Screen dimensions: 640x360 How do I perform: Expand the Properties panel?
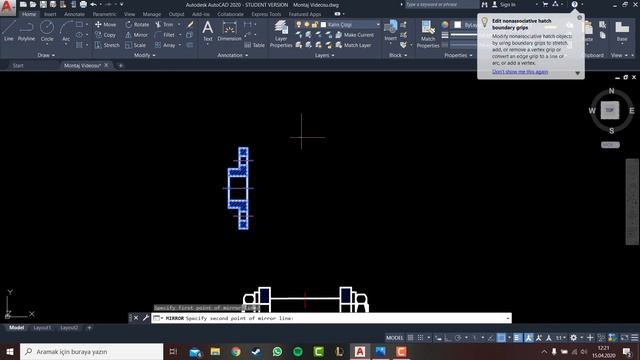tap(458, 55)
